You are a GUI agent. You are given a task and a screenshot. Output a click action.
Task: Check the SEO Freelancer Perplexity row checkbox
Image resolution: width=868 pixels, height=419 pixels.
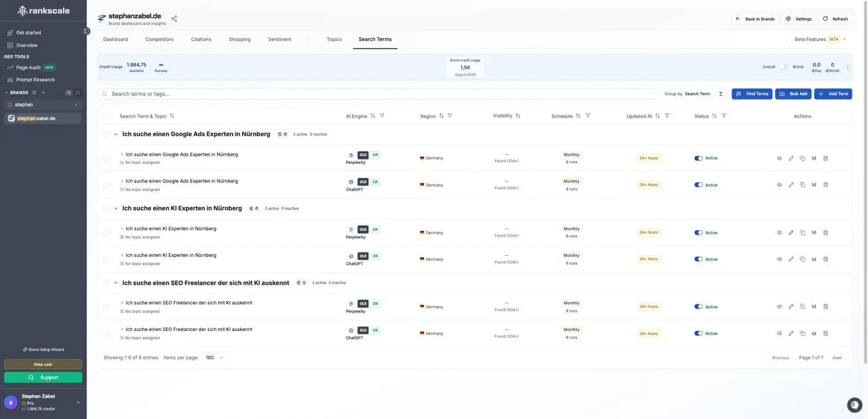tap(106, 307)
